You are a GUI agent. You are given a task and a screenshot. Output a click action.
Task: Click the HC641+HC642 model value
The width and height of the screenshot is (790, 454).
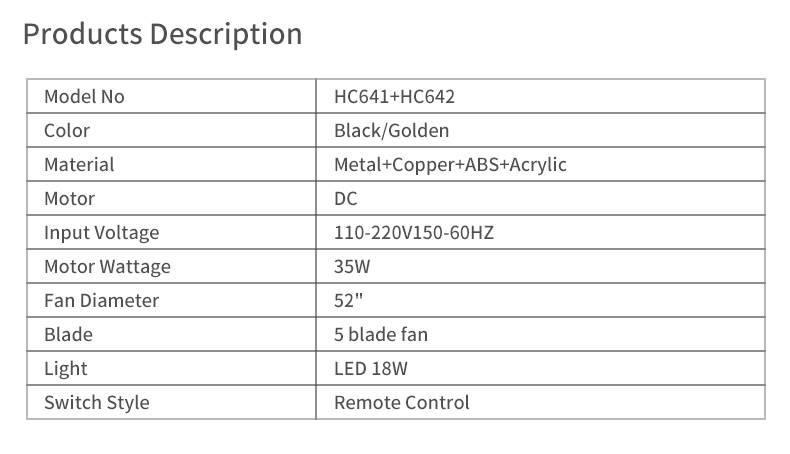394,97
